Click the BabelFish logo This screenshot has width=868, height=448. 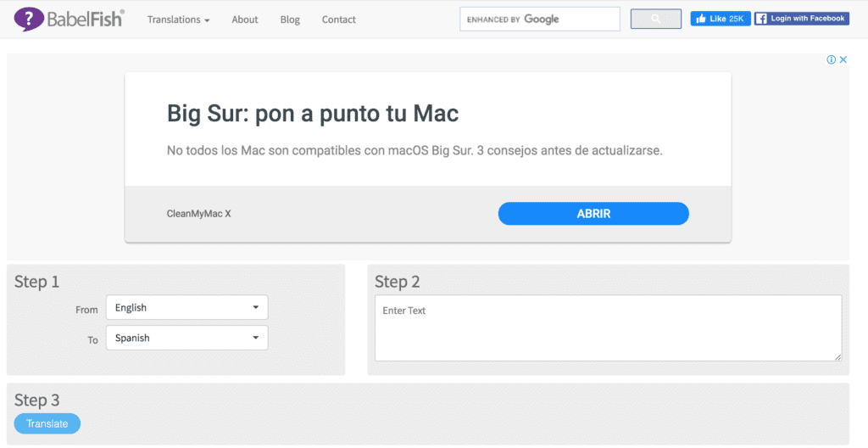click(x=70, y=20)
